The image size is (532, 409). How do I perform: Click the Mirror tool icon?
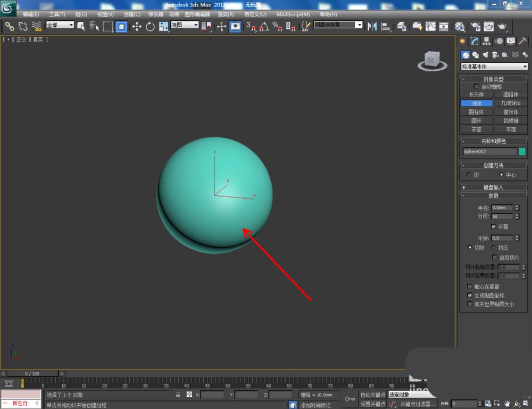(372, 26)
